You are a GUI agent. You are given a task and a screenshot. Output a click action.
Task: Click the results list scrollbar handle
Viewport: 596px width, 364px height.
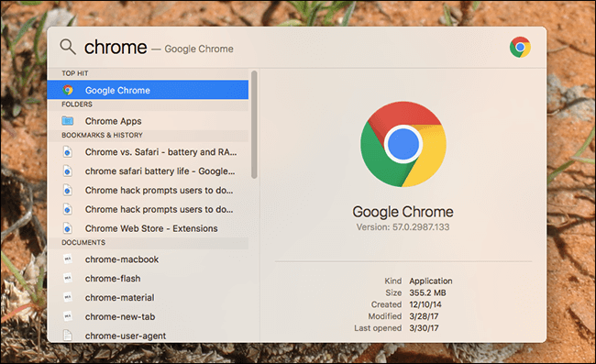[x=254, y=125]
